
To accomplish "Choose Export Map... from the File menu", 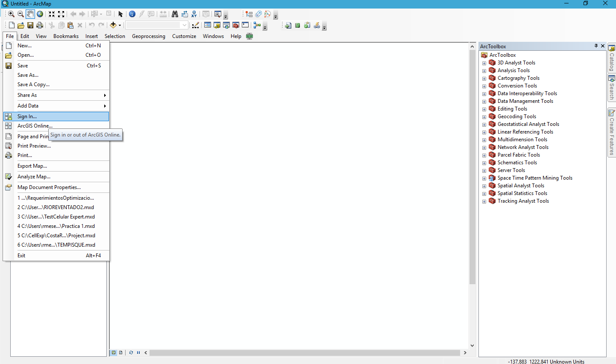I will click(56, 166).
